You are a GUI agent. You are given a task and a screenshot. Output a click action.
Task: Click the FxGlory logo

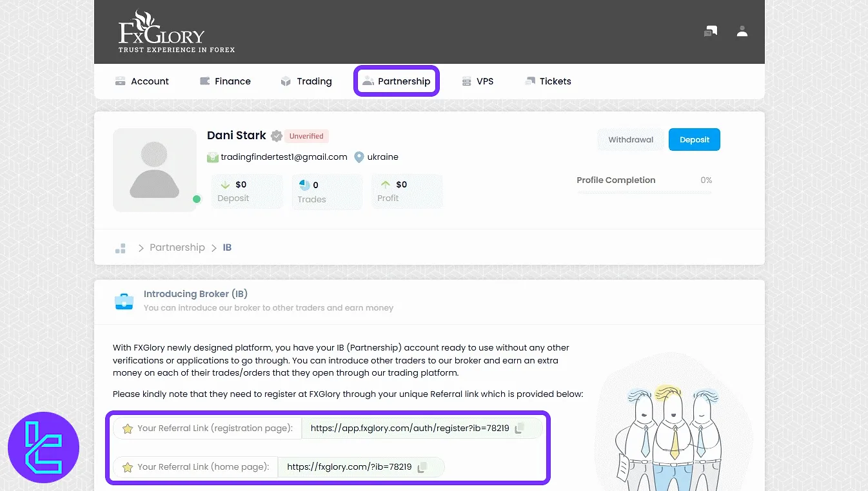176,32
